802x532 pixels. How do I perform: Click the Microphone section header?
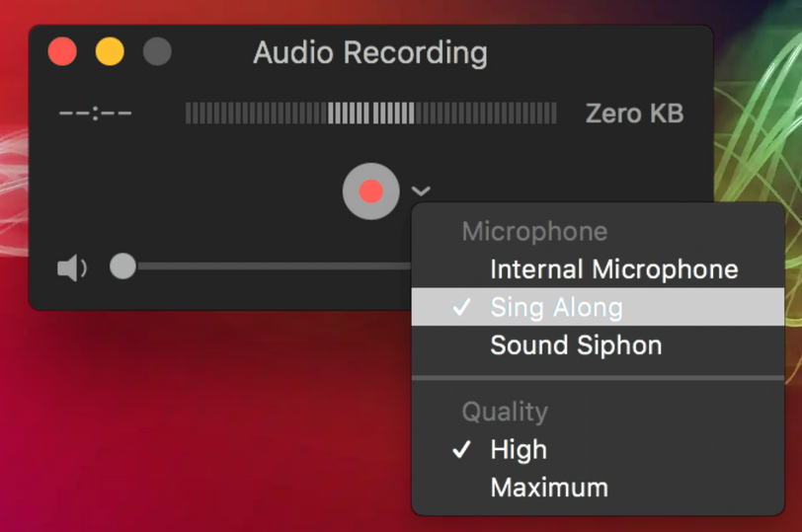coord(534,232)
